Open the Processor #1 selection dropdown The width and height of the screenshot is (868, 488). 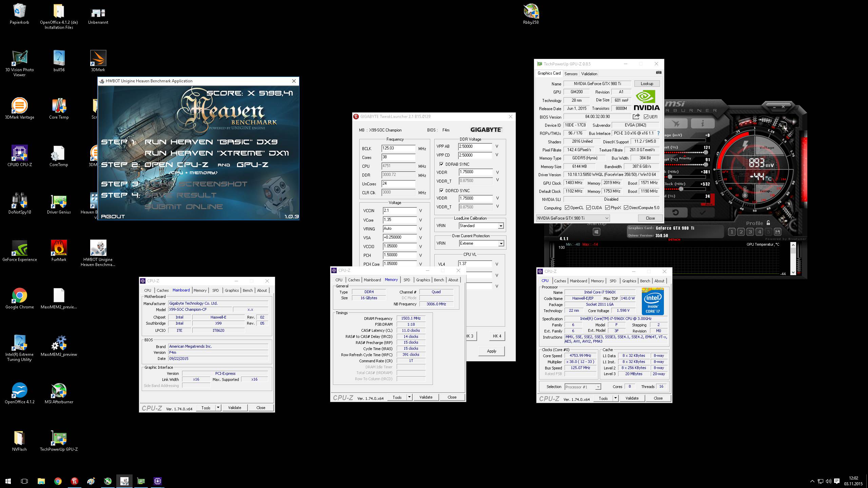(x=583, y=387)
